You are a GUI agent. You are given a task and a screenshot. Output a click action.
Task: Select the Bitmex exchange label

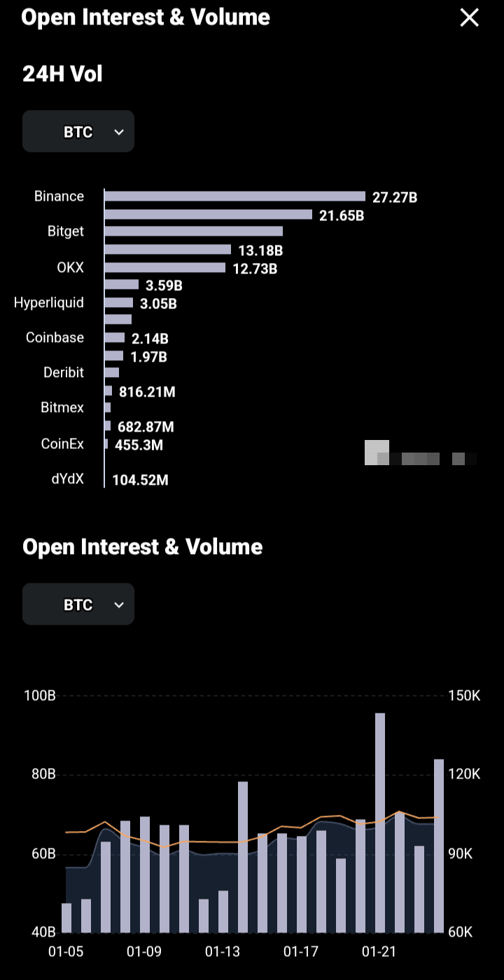coord(62,407)
